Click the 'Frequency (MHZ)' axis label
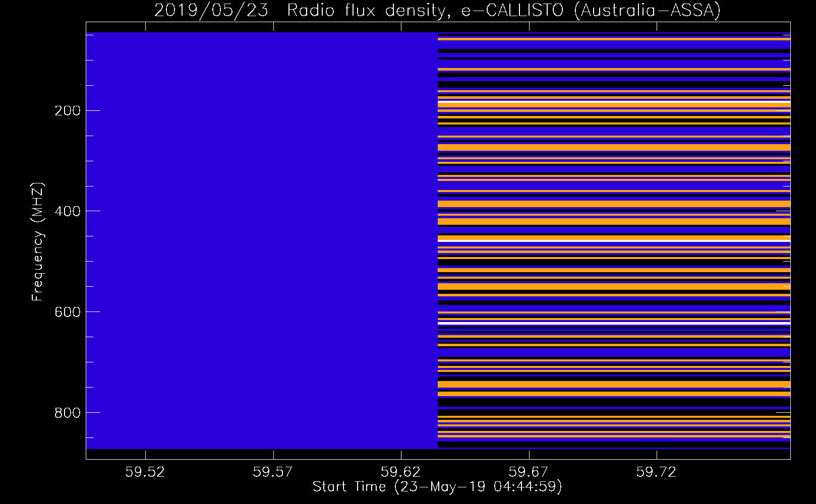The height and width of the screenshot is (504, 816). [x=38, y=242]
